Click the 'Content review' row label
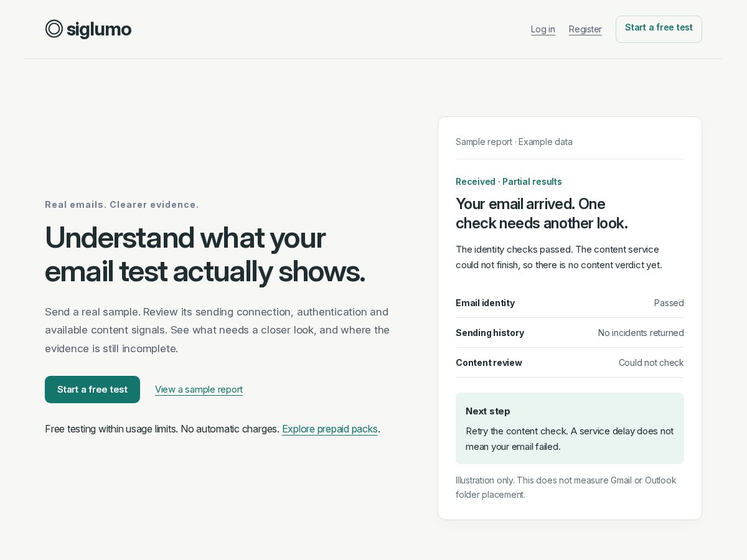The image size is (747, 560). (489, 363)
